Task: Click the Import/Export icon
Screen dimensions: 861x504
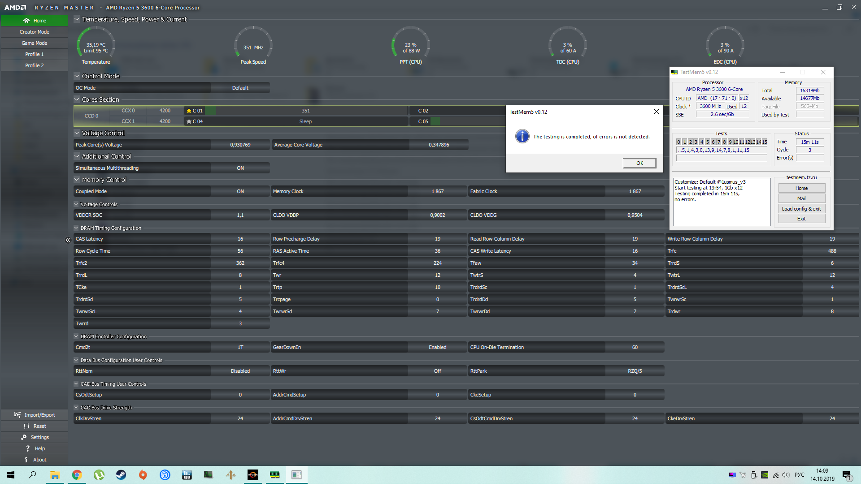Action: pos(17,415)
